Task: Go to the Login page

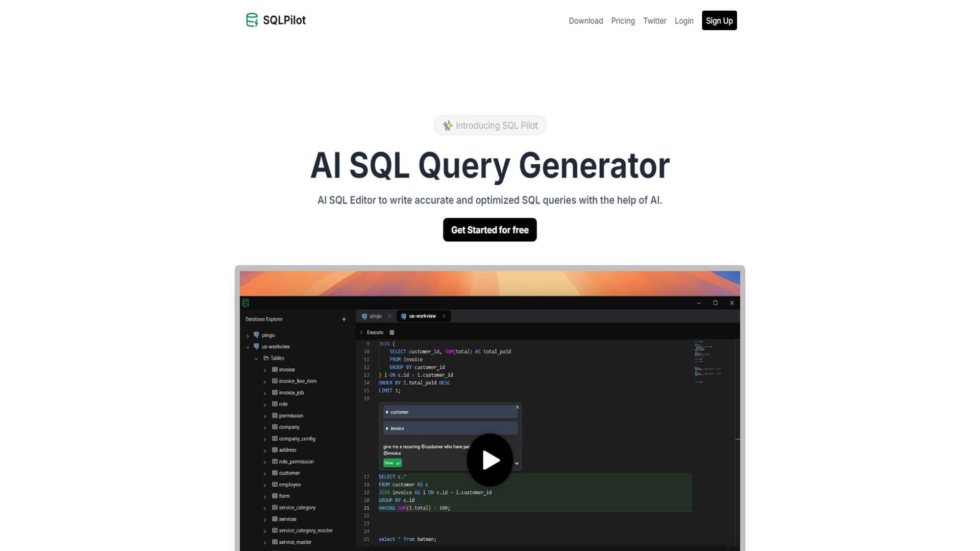Action: (683, 21)
